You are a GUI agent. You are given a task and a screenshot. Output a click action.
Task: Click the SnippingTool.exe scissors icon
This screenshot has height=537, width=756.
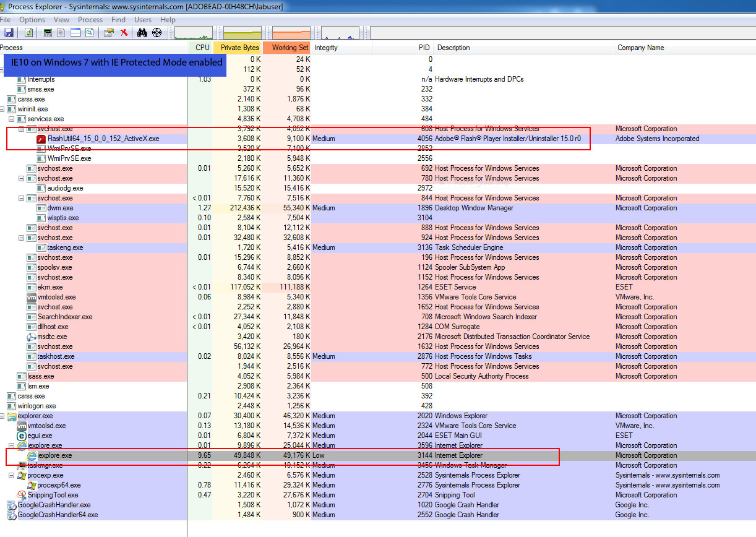[22, 495]
